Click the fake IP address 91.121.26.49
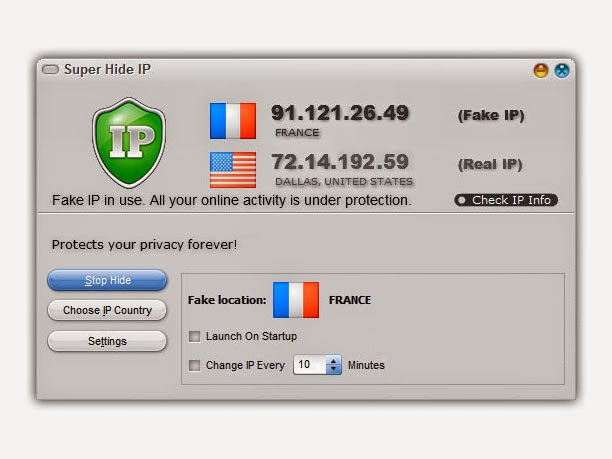Screen dimensions: 612x459 (340, 113)
